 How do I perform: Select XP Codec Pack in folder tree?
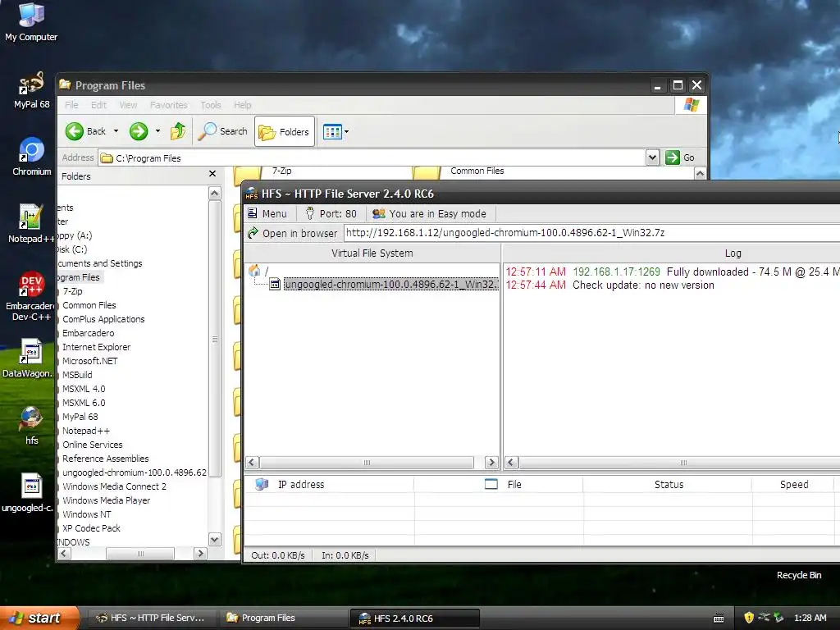tap(91, 527)
